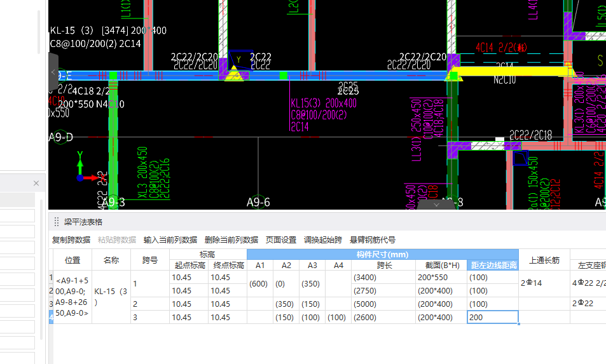
Task: Select the green XL3 200x450 beam label
Action: click(142, 172)
